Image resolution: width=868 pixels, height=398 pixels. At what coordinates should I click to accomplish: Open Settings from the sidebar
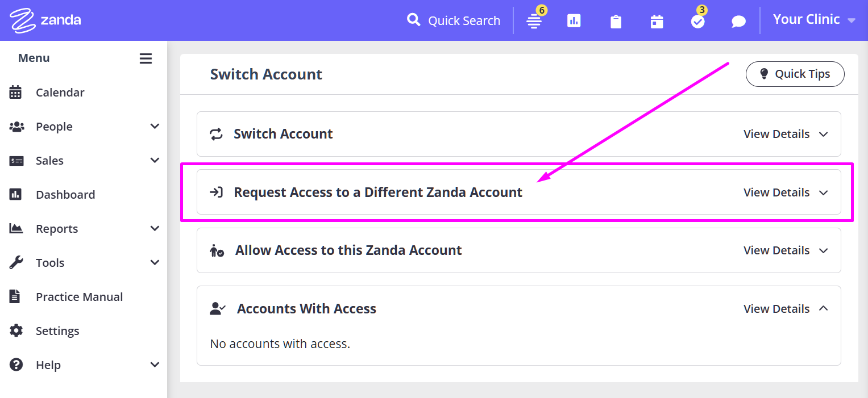[x=57, y=331]
